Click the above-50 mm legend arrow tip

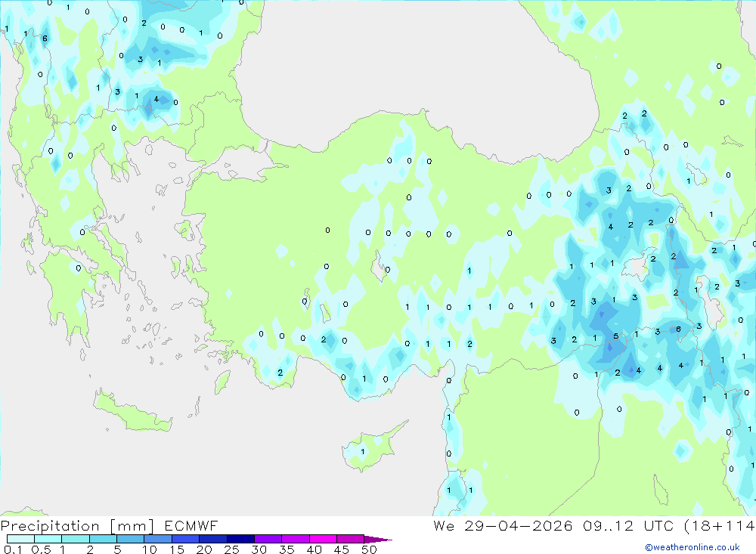click(x=379, y=540)
